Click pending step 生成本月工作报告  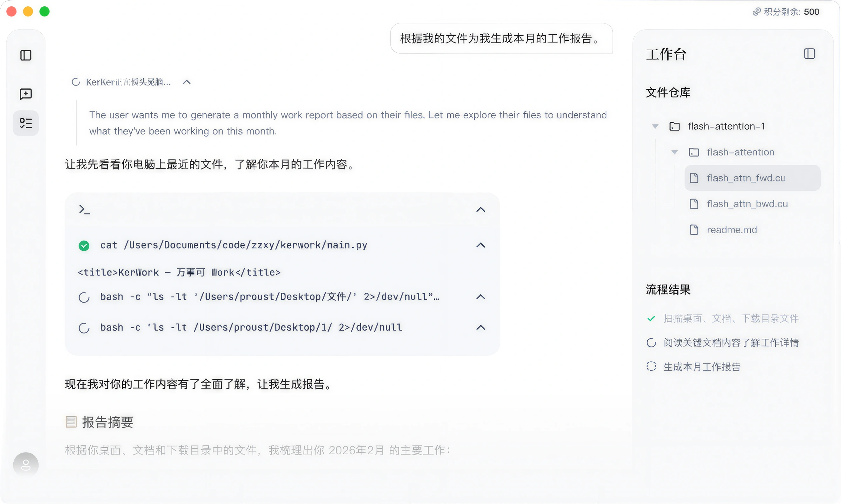702,367
